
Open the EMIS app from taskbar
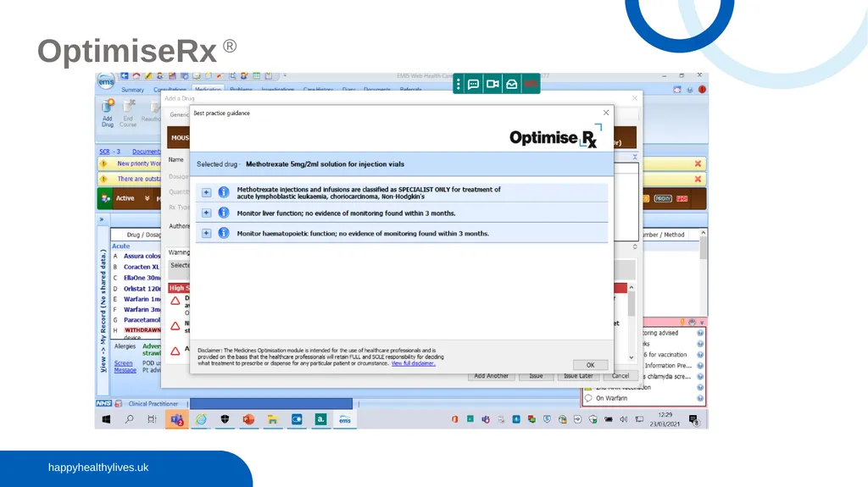345,419
